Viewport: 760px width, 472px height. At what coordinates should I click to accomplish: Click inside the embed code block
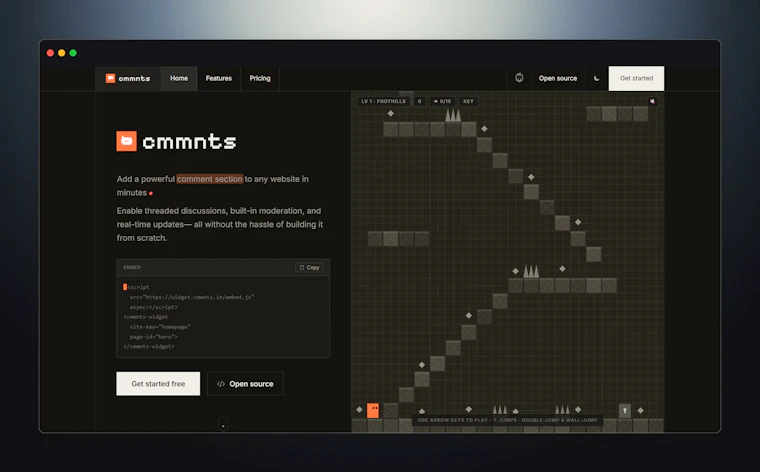223,316
